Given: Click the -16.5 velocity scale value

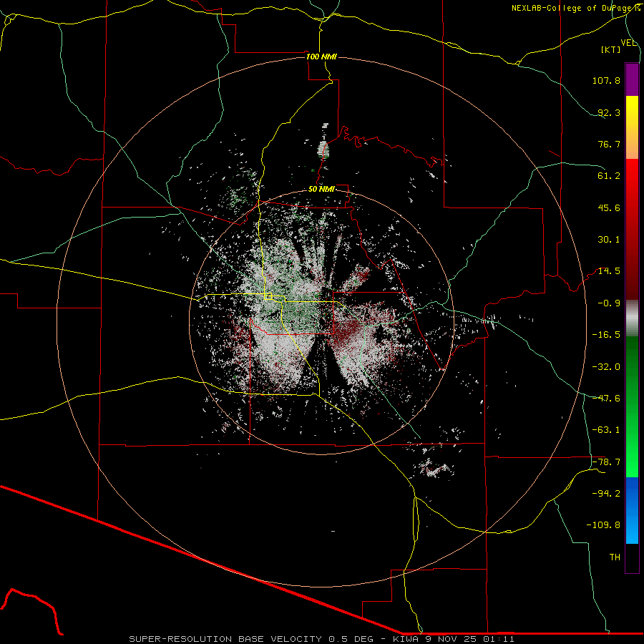Looking at the screenshot, I should [606, 335].
